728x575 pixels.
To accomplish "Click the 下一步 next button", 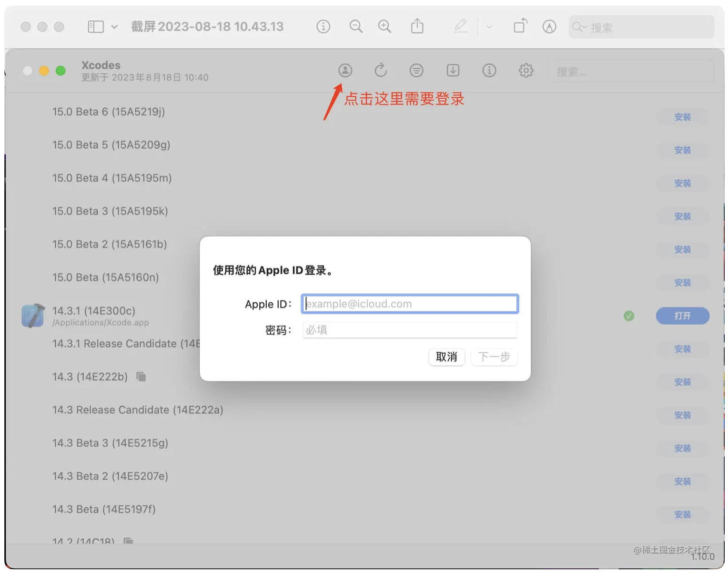I will [x=494, y=357].
